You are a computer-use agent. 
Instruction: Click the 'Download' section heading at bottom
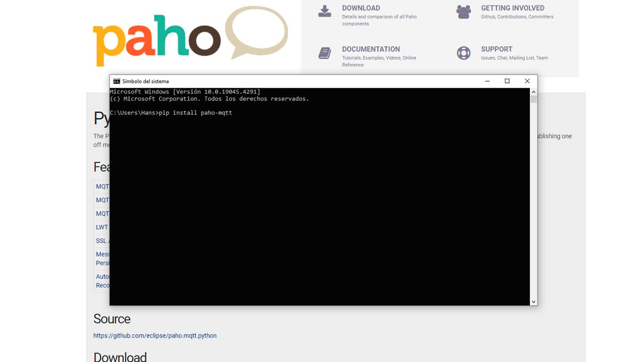[120, 357]
